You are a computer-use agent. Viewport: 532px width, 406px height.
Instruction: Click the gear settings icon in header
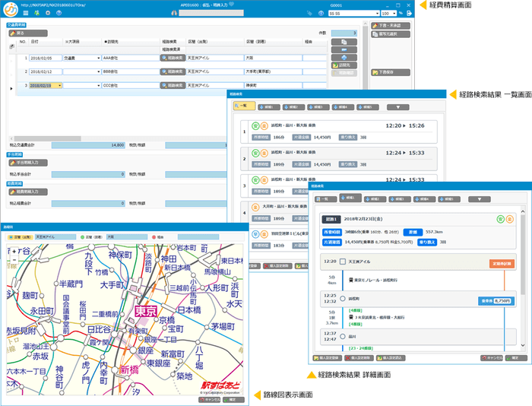[48, 13]
